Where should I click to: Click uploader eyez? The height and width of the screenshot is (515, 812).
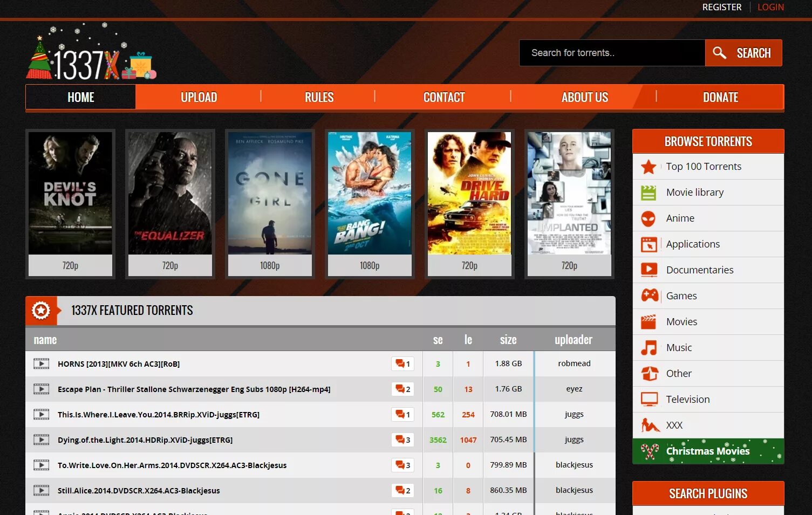coord(574,389)
